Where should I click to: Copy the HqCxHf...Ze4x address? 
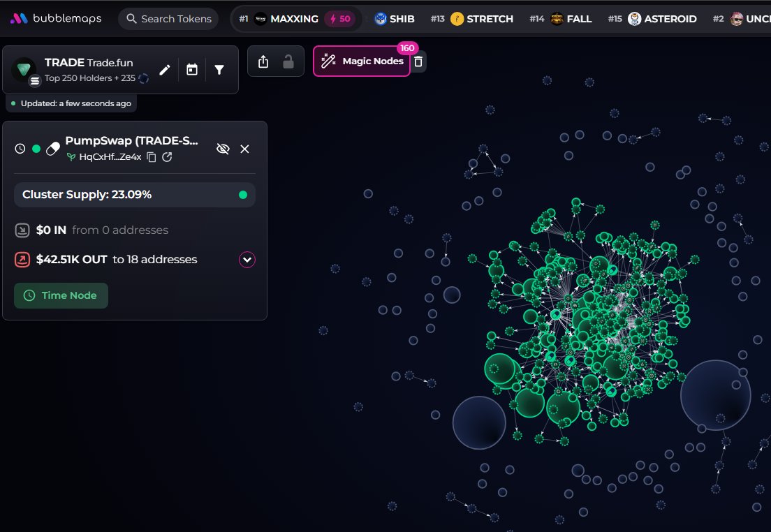coord(152,157)
